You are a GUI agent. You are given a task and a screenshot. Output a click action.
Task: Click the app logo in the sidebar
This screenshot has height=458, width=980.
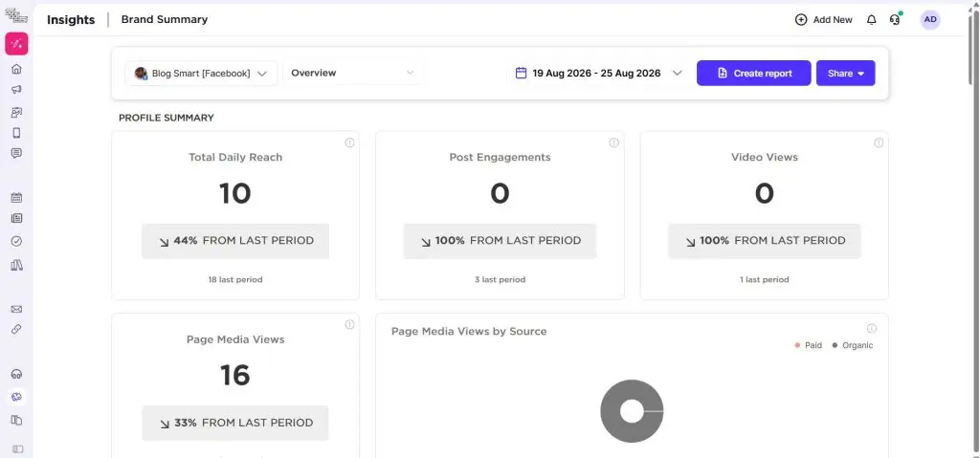point(16,15)
